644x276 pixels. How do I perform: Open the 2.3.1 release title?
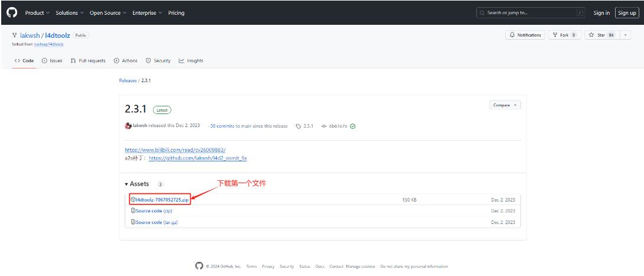click(x=135, y=109)
